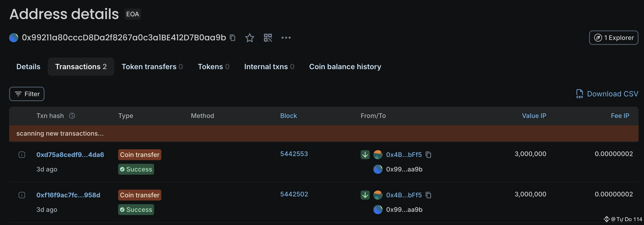Open sender 0x4B...bFf5 in block 5442553 row
Viewport: 644px width, 225px height.
coord(404,155)
